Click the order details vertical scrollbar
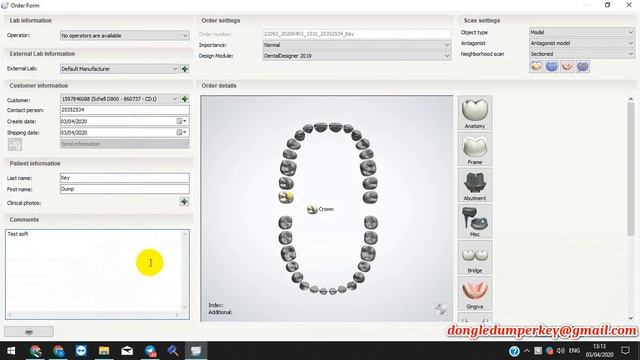The image size is (640, 360). click(x=631, y=169)
